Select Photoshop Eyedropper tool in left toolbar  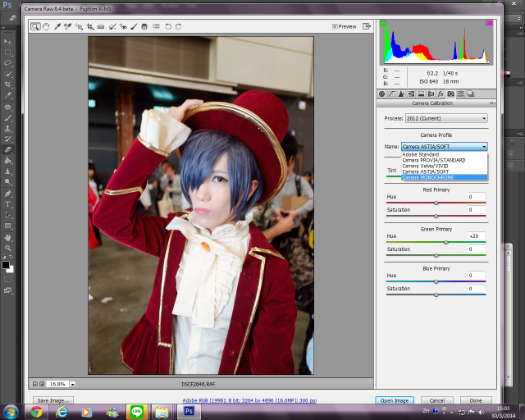pos(7,95)
